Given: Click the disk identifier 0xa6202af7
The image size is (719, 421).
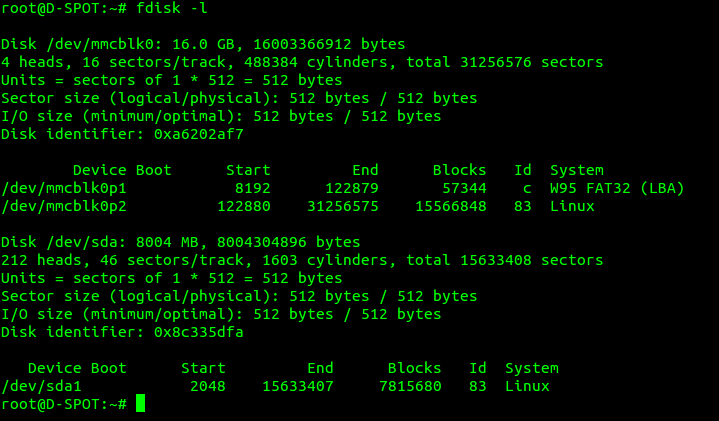Looking at the screenshot, I should click(x=199, y=134).
